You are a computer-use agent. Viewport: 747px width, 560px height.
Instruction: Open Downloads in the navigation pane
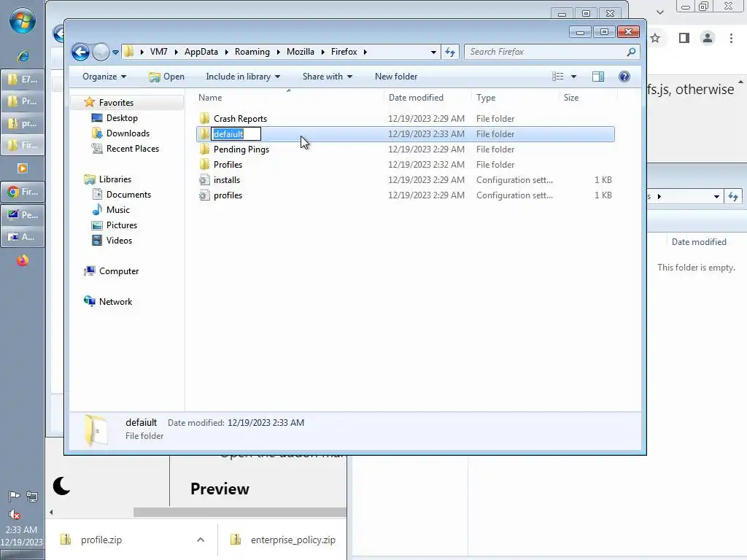pyautogui.click(x=128, y=133)
